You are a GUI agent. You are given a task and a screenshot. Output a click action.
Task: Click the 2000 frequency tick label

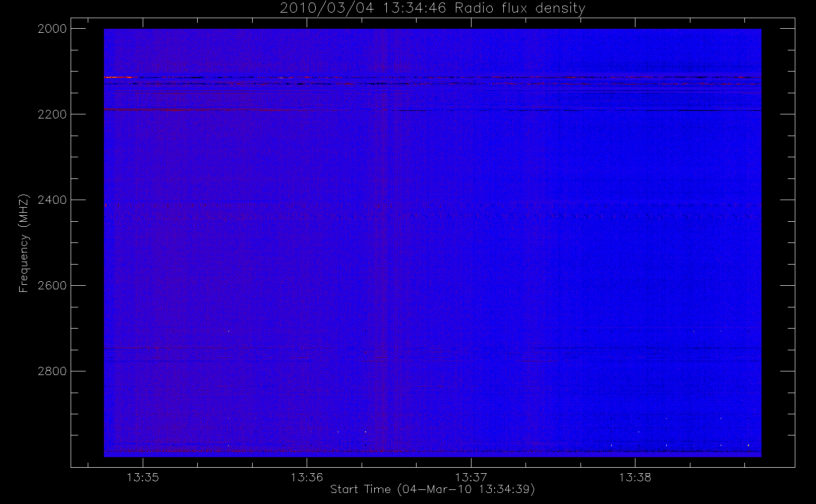pos(52,29)
